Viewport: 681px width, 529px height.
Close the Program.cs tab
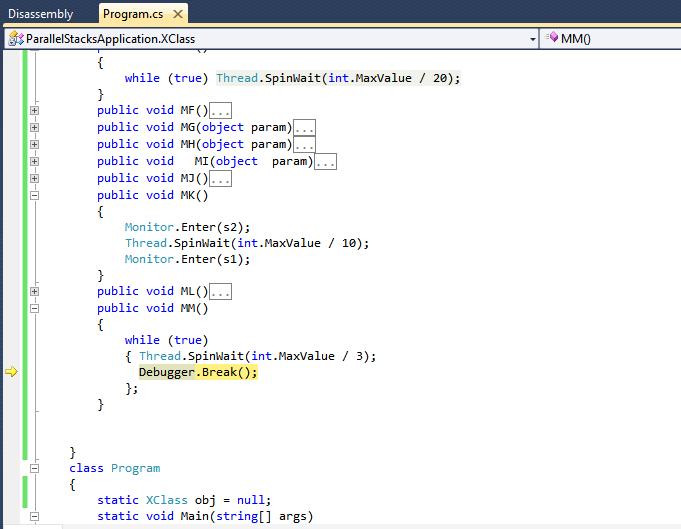pos(178,14)
